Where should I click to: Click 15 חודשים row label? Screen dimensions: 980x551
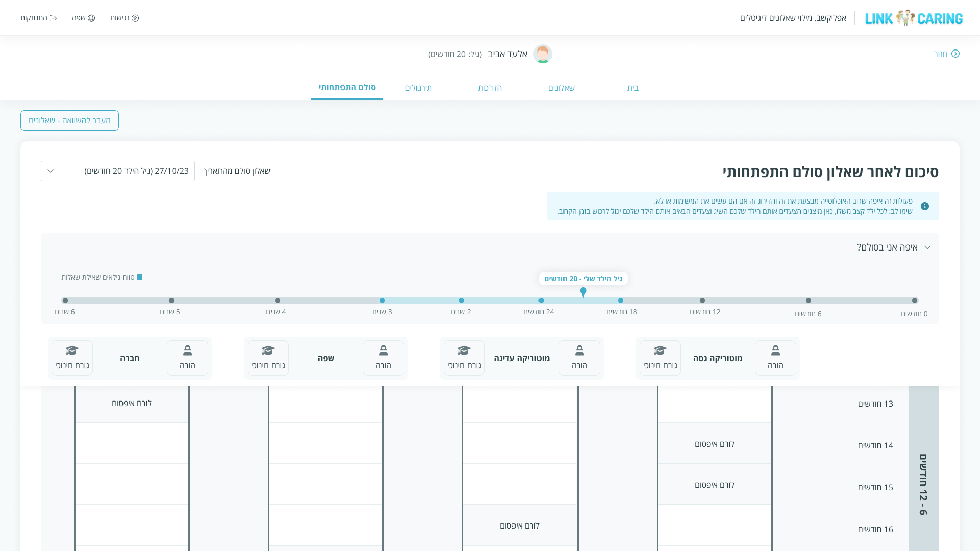click(875, 487)
